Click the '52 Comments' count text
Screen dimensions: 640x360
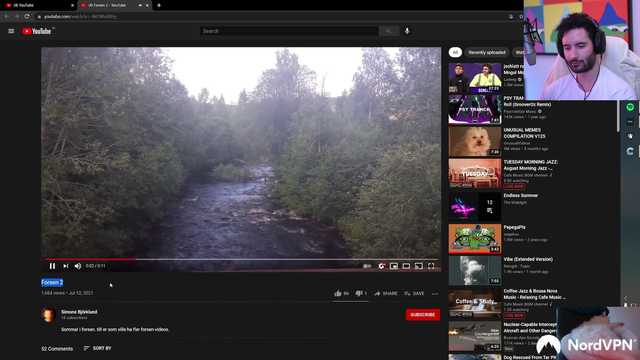(57, 349)
